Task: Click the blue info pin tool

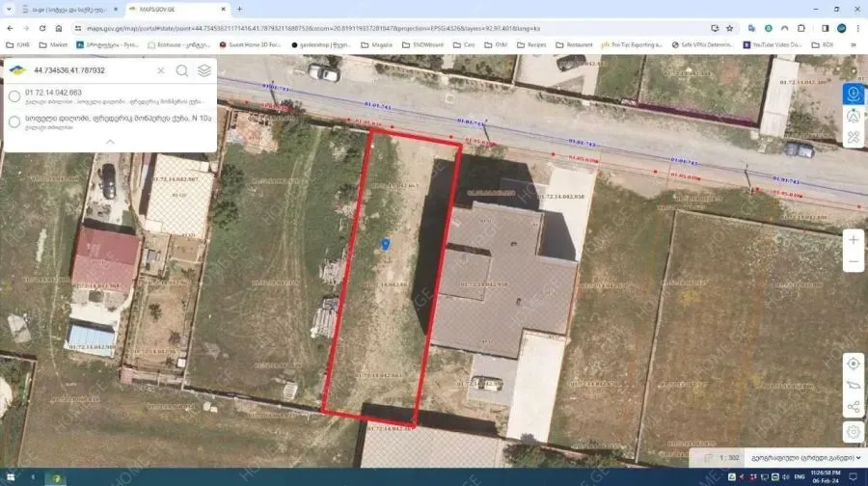Action: pyautogui.click(x=853, y=94)
